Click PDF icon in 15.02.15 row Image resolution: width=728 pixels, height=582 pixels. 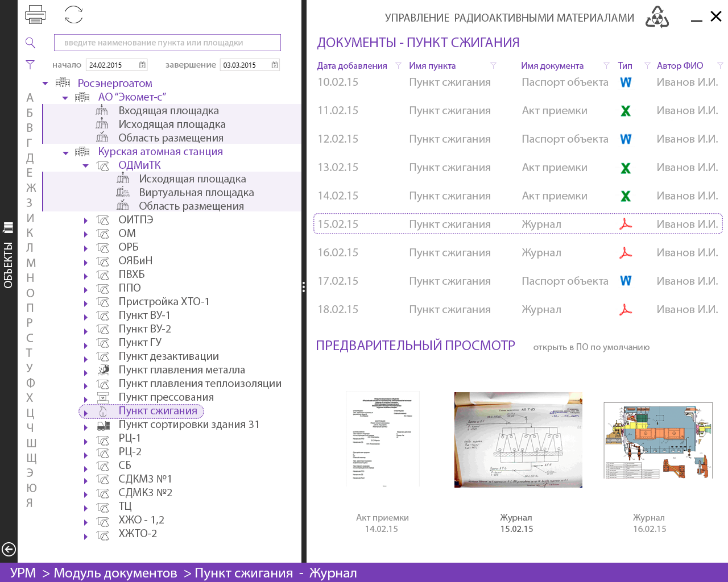tap(626, 225)
